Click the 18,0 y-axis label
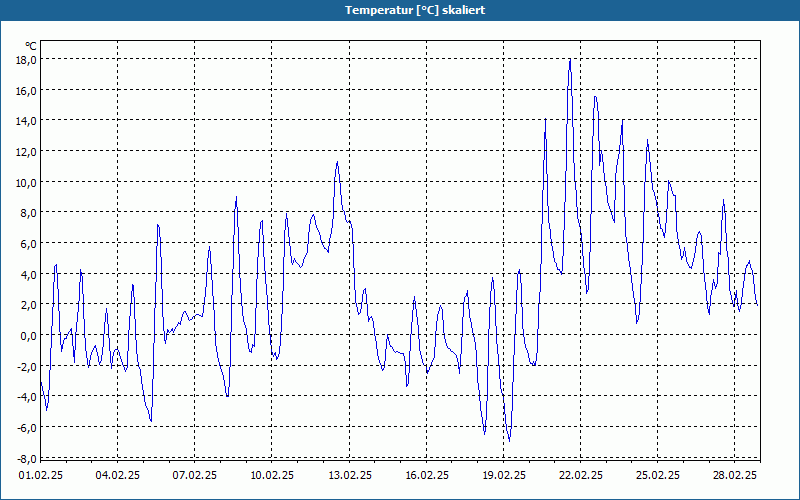This screenshot has height=500, width=800. (x=27, y=60)
